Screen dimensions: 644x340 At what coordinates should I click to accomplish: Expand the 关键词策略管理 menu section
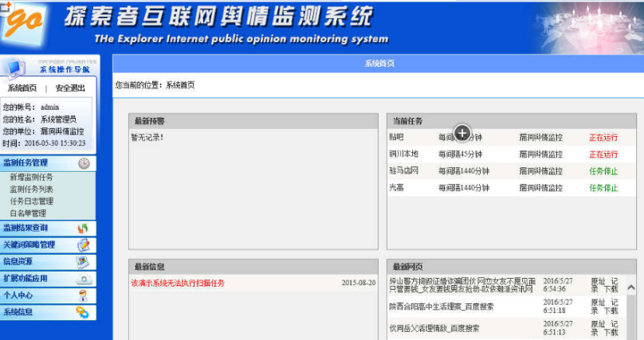coord(48,245)
